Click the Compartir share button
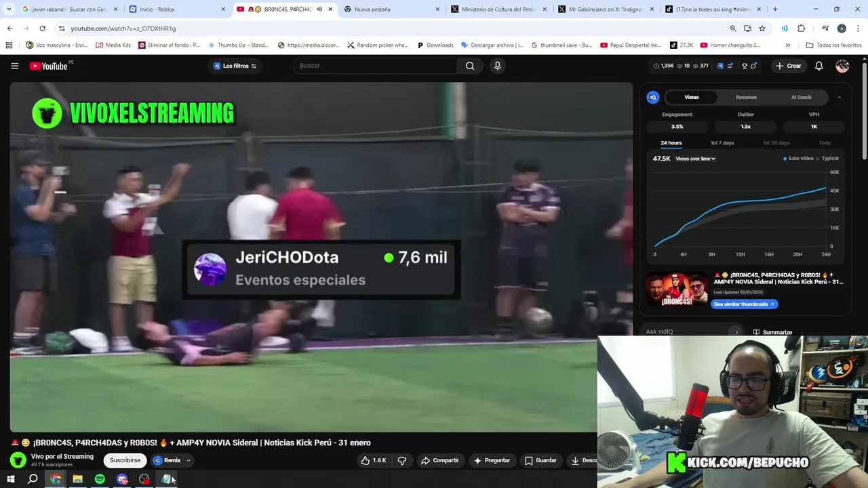The image size is (868, 488). 440,460
